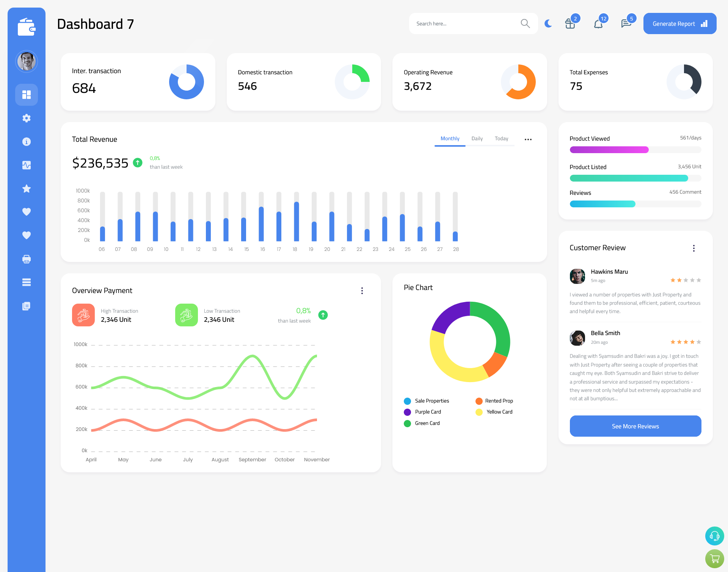Screen dimensions: 728x572
Task: Toggle the gift/notifications badge icon
Action: tap(568, 24)
